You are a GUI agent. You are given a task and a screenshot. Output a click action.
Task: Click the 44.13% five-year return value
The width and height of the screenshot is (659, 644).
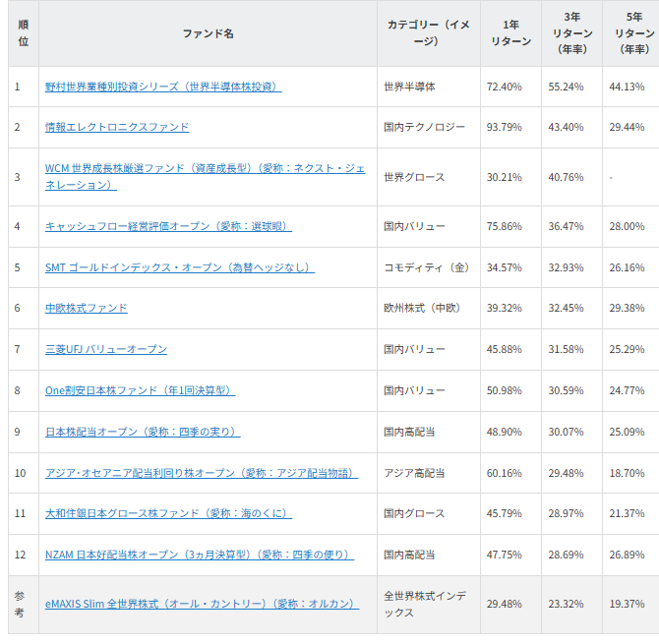[x=627, y=87]
